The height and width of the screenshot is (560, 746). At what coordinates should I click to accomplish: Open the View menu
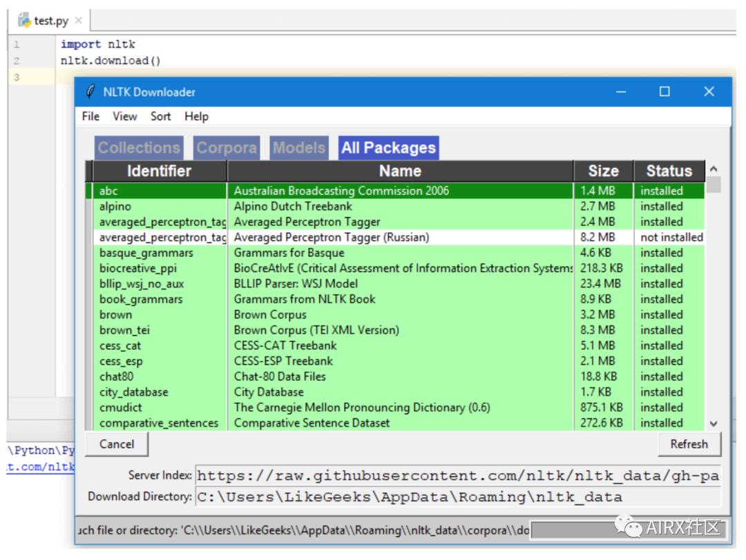coord(125,117)
